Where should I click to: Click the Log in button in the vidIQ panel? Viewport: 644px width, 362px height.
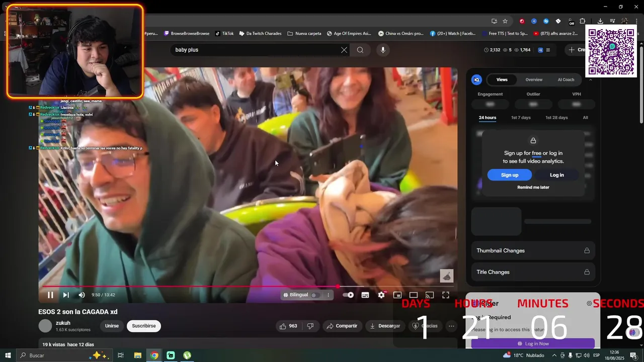pos(557,175)
